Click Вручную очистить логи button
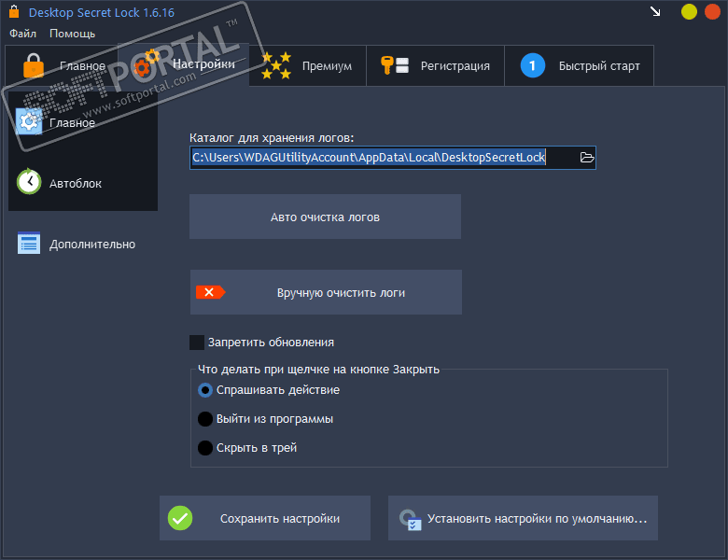 (x=326, y=292)
